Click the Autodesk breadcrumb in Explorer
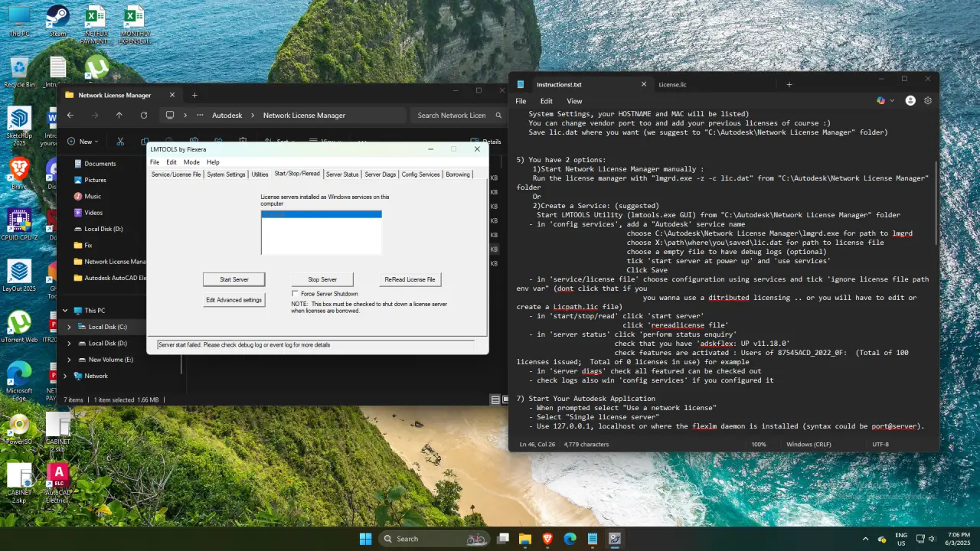This screenshot has width=980, height=551. tap(227, 116)
